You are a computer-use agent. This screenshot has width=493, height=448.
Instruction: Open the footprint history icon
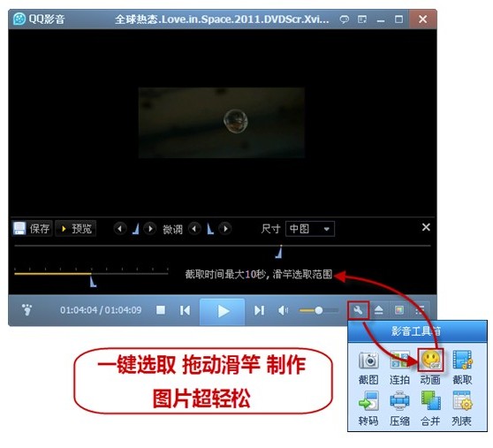[27, 309]
